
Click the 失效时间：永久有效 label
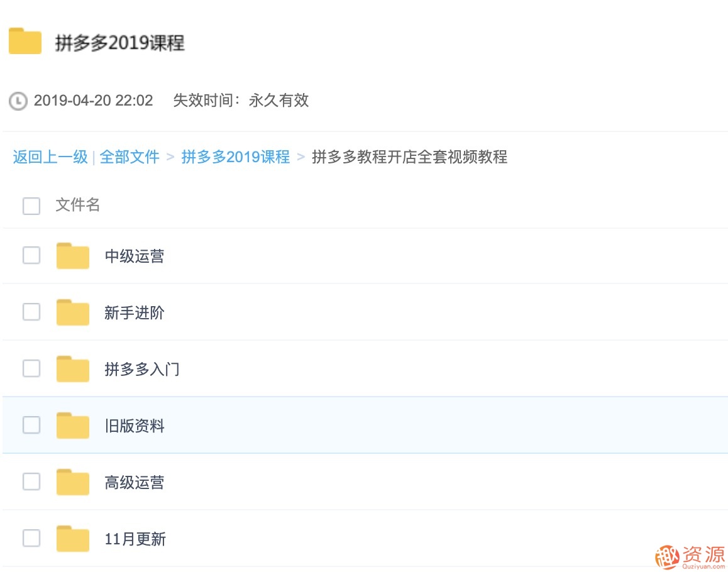coord(241,101)
